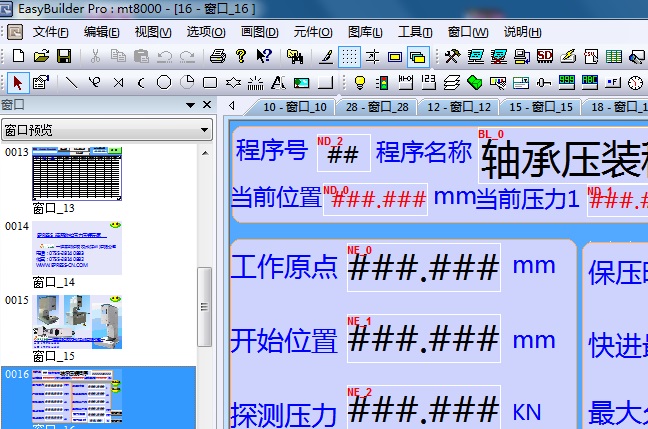Viewport: 648px width, 429px height.
Task: Click the Save file icon
Action: (x=63, y=56)
